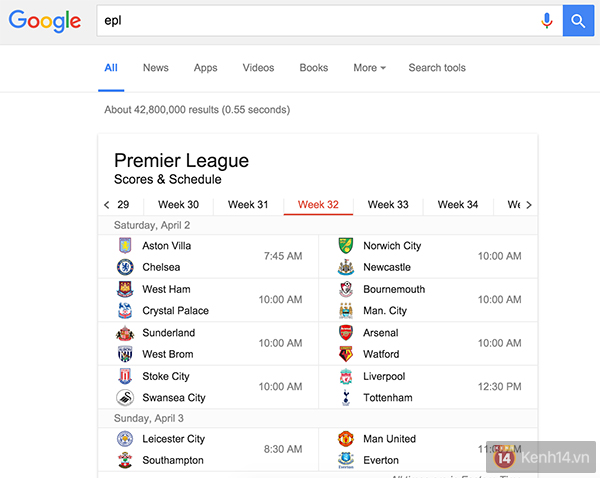Open the Videos results tab
The width and height of the screenshot is (600, 478).
[258, 68]
